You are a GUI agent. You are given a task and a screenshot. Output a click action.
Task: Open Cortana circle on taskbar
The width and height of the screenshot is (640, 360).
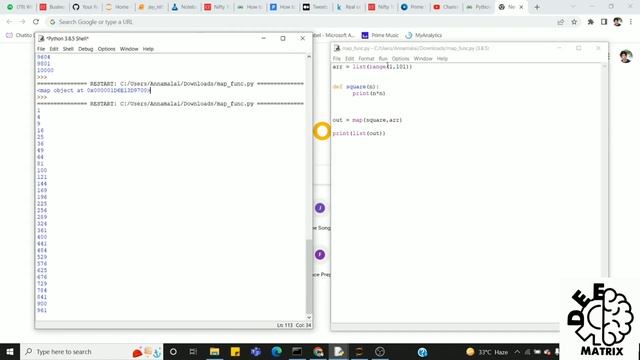click(x=173, y=351)
